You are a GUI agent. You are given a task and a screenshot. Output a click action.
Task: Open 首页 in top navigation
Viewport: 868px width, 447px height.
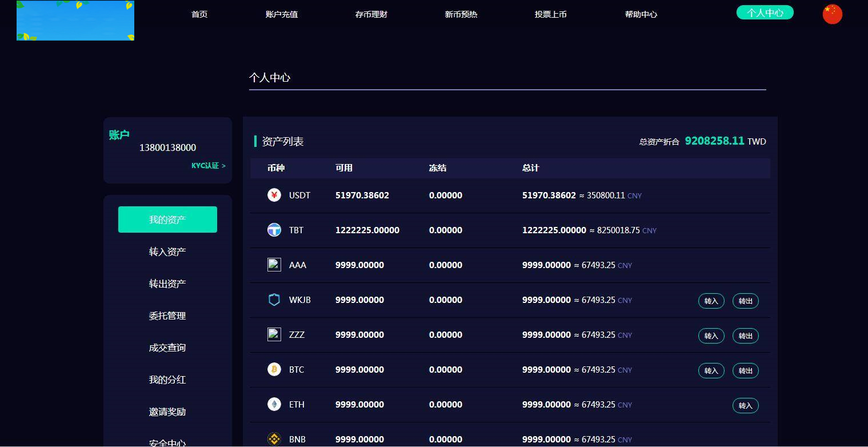(x=199, y=14)
